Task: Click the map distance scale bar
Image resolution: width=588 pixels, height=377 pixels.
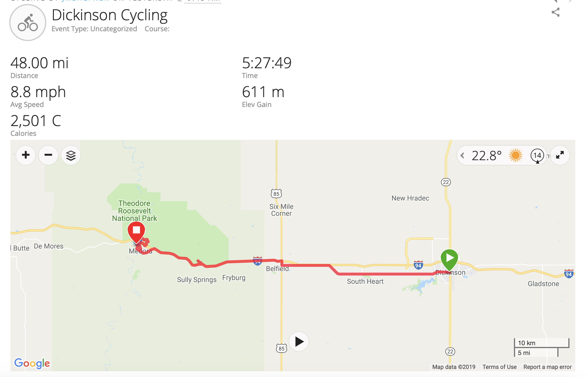Action: coord(541,348)
